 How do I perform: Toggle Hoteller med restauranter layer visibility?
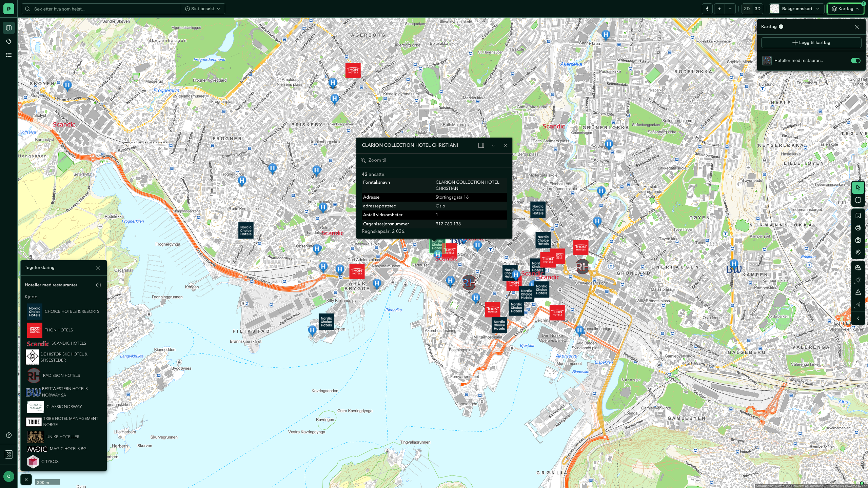click(855, 61)
